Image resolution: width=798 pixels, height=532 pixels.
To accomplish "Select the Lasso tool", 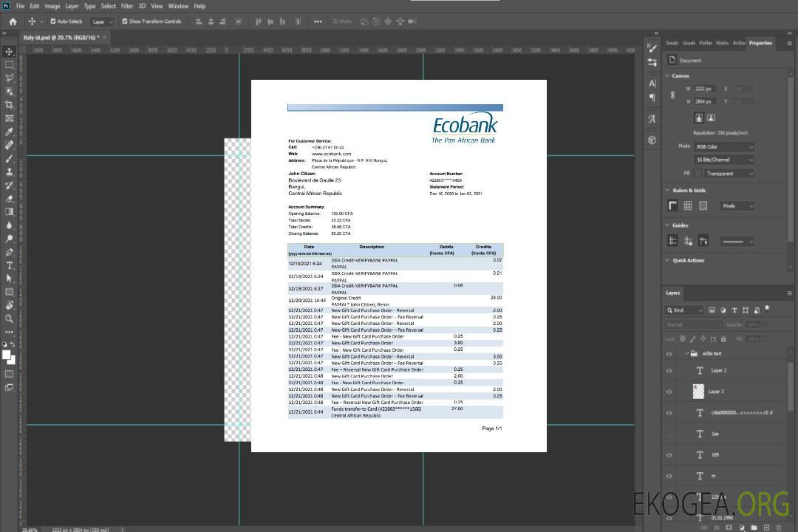I will coord(9,78).
